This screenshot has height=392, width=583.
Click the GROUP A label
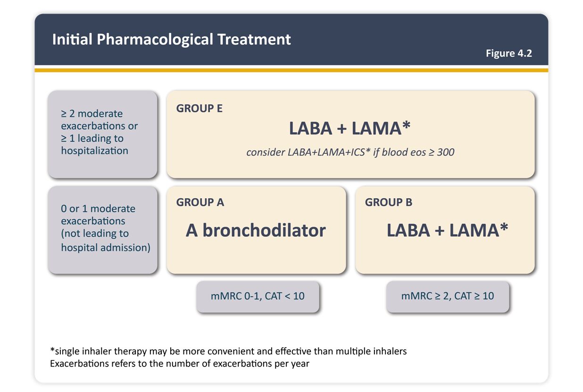[x=200, y=202]
